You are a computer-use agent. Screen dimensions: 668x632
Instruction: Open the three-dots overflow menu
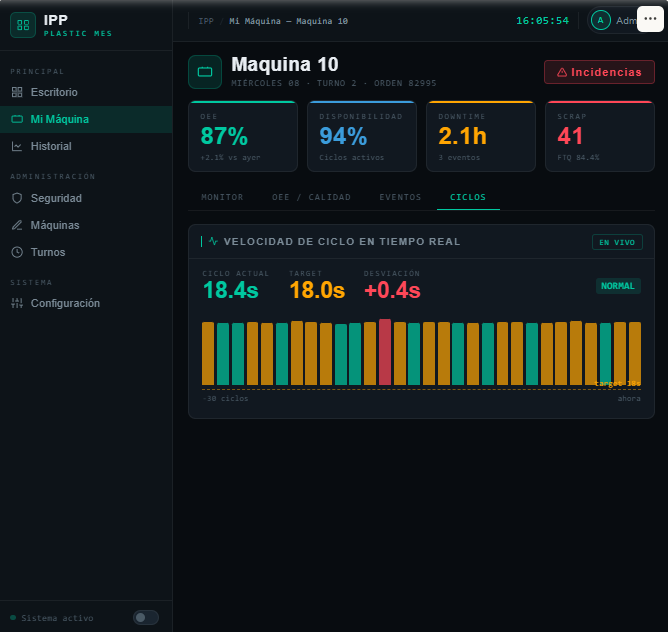pos(650,20)
